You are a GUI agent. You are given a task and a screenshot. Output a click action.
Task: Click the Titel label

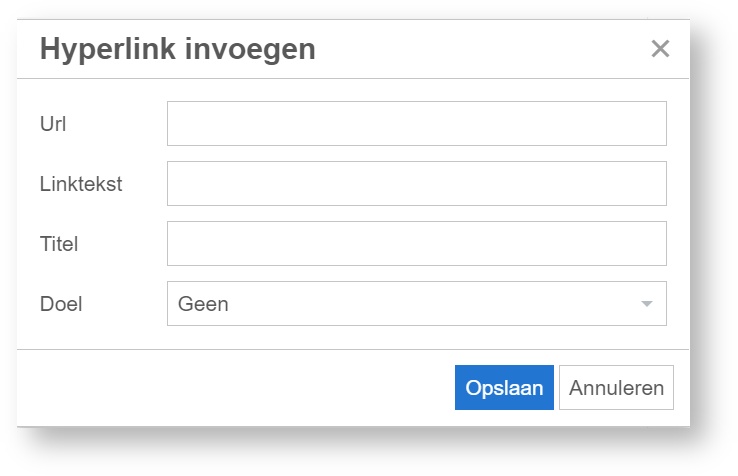pos(59,244)
